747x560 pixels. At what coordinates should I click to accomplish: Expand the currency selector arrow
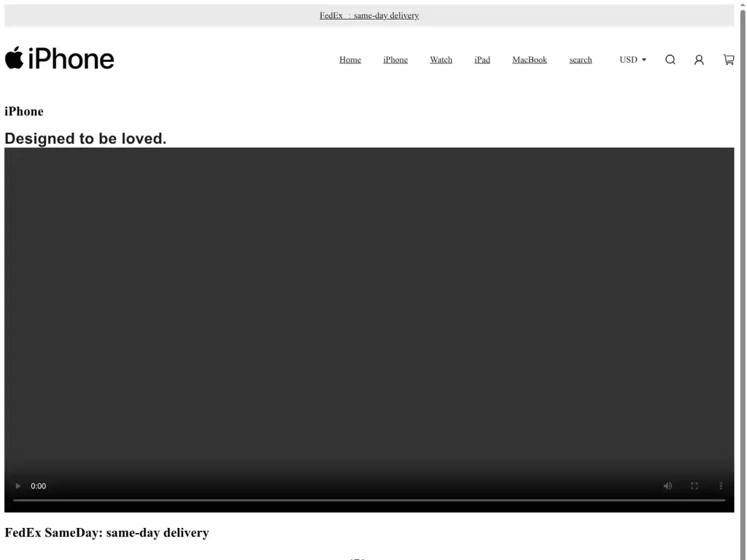pyautogui.click(x=644, y=60)
